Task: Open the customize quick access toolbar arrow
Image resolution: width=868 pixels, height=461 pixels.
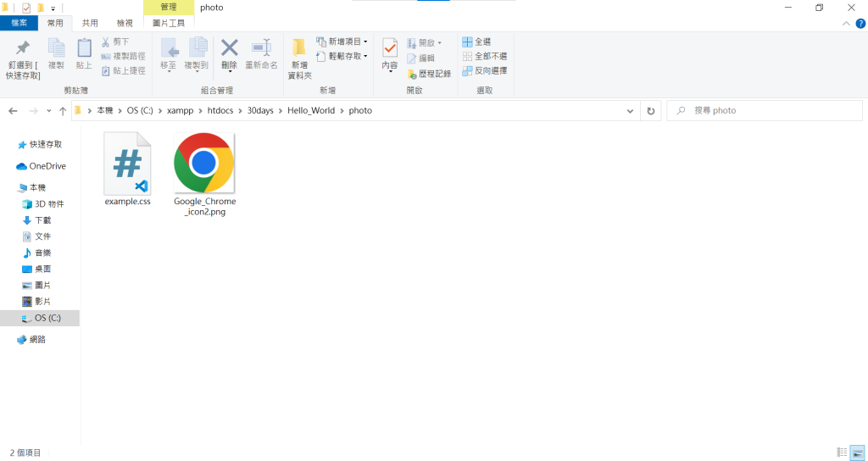Action: pyautogui.click(x=53, y=8)
